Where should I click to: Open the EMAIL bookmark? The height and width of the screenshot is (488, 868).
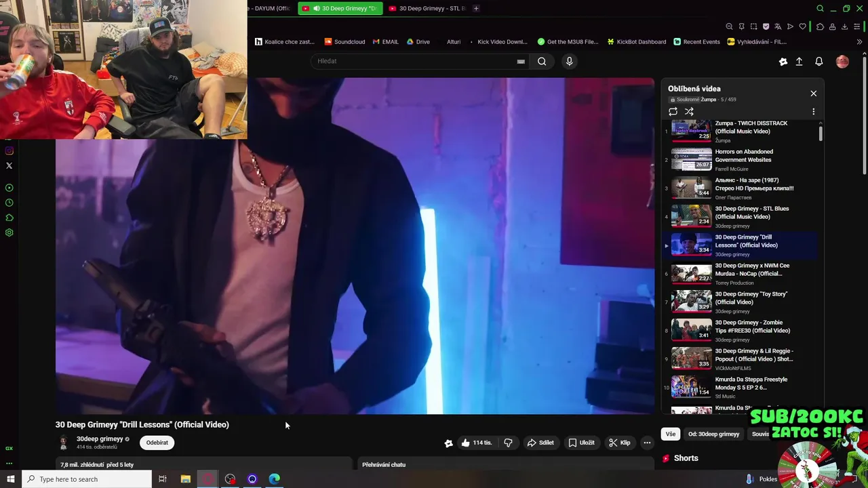pos(385,41)
